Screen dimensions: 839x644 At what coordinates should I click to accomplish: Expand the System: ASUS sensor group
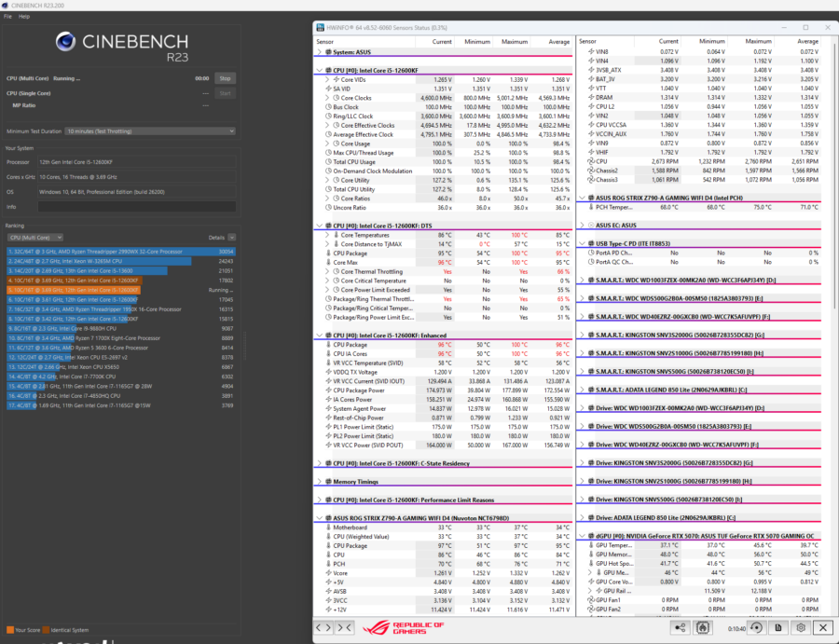[x=320, y=52]
